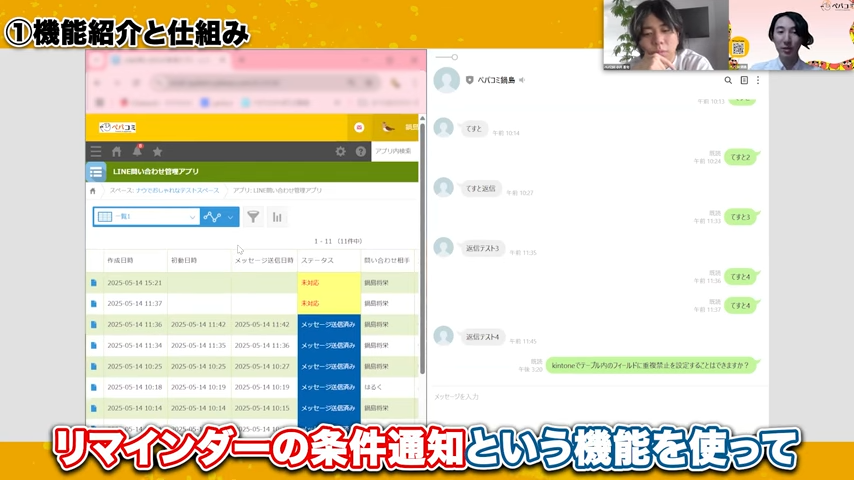854x480 pixels.
Task: Click the breadcrumb home icon
Action: [x=93, y=191]
